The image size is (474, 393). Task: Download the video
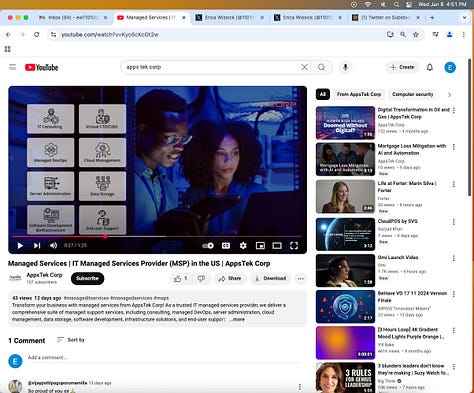pos(271,279)
